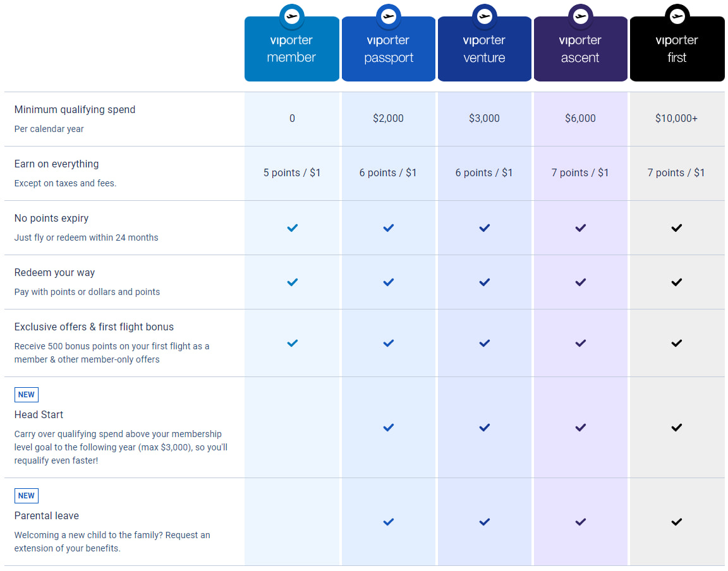Click the airplane icon above VIPorter Passport

(x=388, y=16)
